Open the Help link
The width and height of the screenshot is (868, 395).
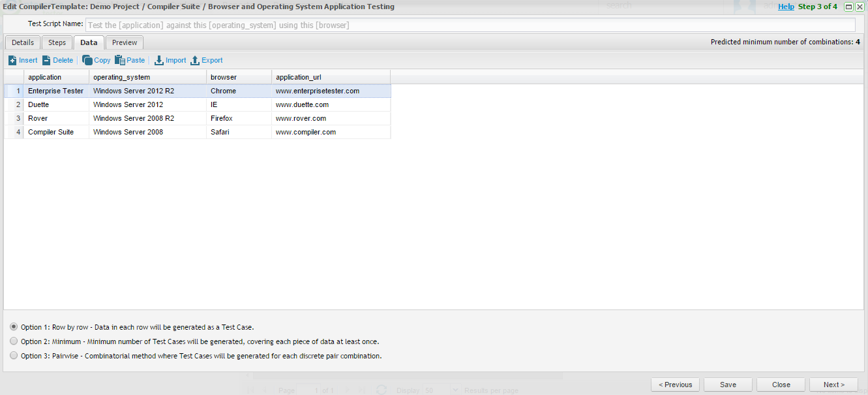pyautogui.click(x=786, y=7)
